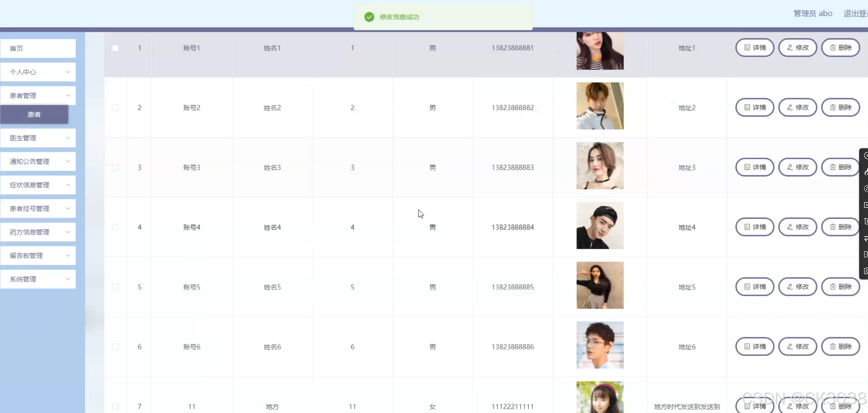Image resolution: width=868 pixels, height=413 pixels.
Task: Select the checkbox for row 4
Action: pyautogui.click(x=115, y=227)
